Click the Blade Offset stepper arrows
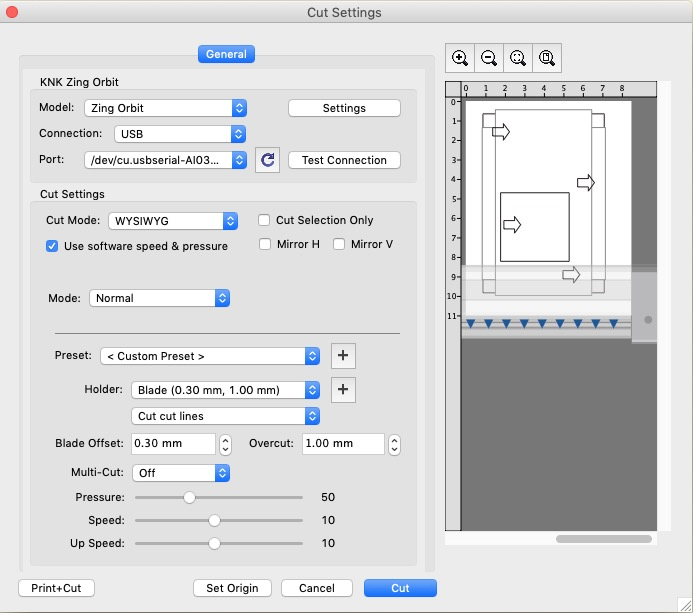Image resolution: width=693 pixels, height=613 pixels. point(225,445)
